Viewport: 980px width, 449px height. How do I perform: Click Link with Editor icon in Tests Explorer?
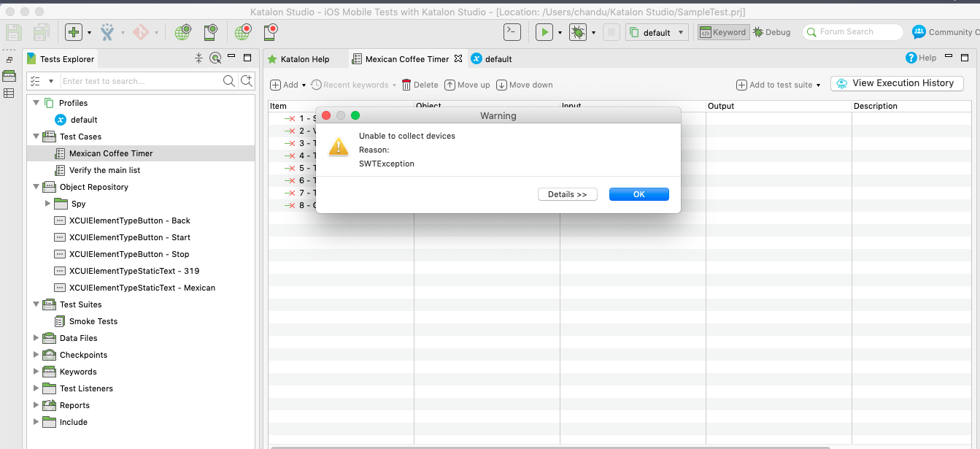[x=215, y=58]
